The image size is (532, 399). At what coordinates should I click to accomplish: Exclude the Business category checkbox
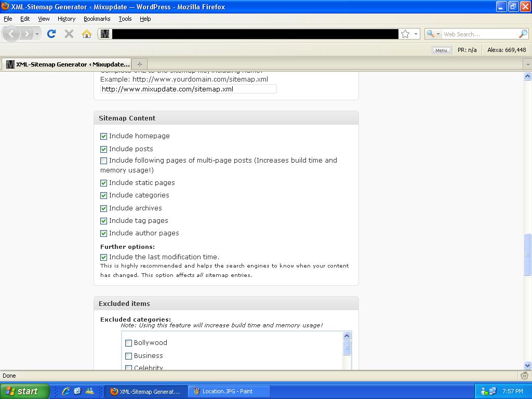point(129,356)
